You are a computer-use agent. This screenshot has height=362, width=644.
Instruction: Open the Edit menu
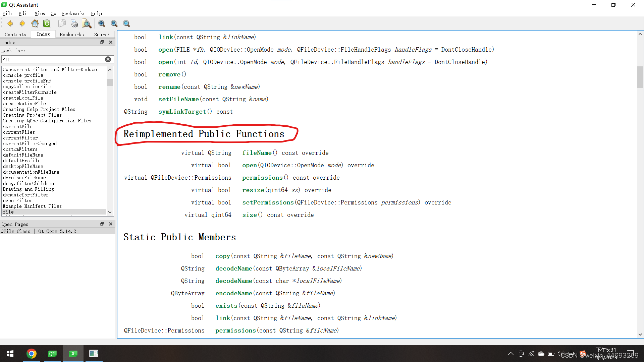click(x=24, y=13)
